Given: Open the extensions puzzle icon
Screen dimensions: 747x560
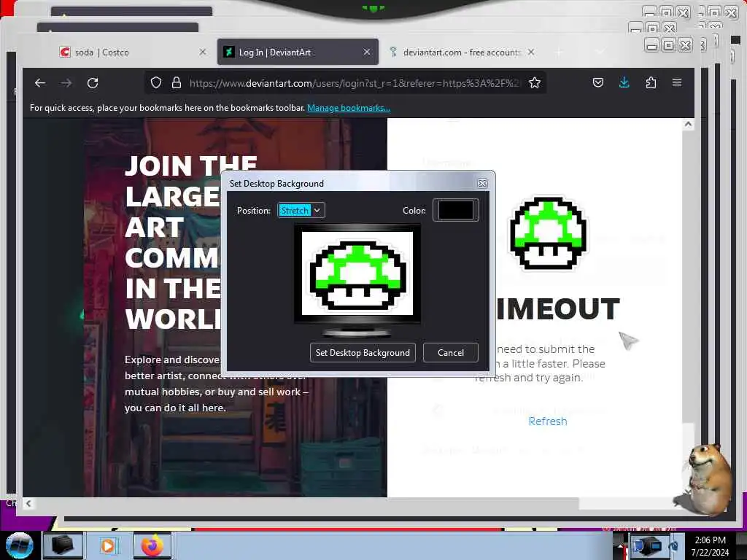Looking at the screenshot, I should pyautogui.click(x=651, y=83).
